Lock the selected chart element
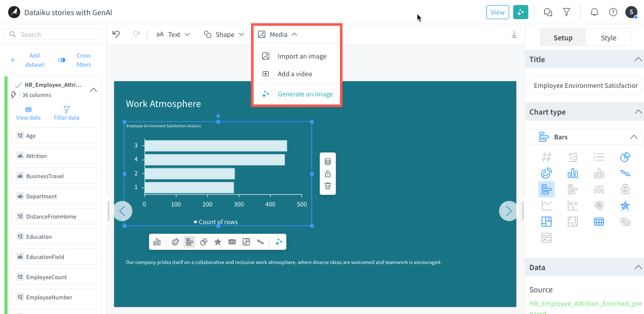The height and width of the screenshot is (314, 644). [327, 173]
